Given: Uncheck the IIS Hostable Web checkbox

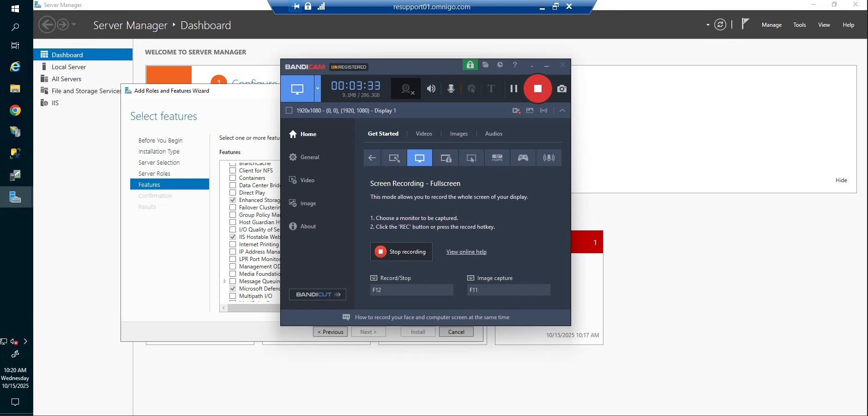Looking at the screenshot, I should pyautogui.click(x=232, y=237).
